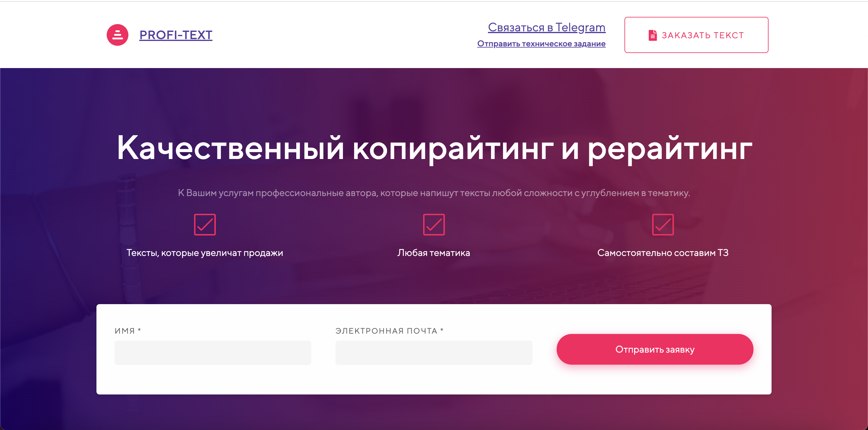The width and height of the screenshot is (868, 430).
Task: Click the 'Качественный копирайтинг и рерайтинг' headline
Action: coord(434,149)
